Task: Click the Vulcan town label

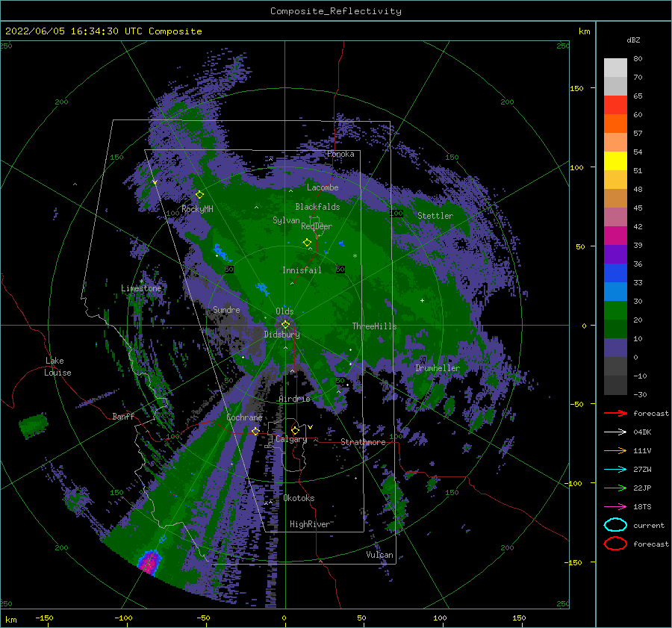Action: point(379,555)
